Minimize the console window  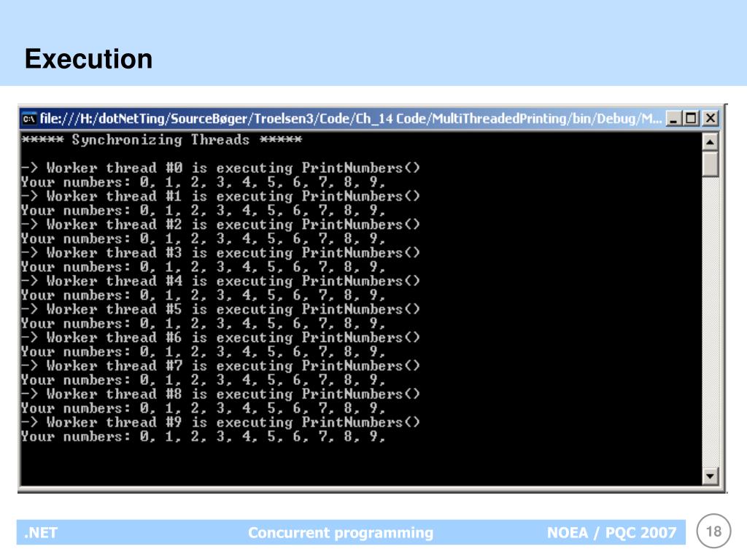coord(673,118)
